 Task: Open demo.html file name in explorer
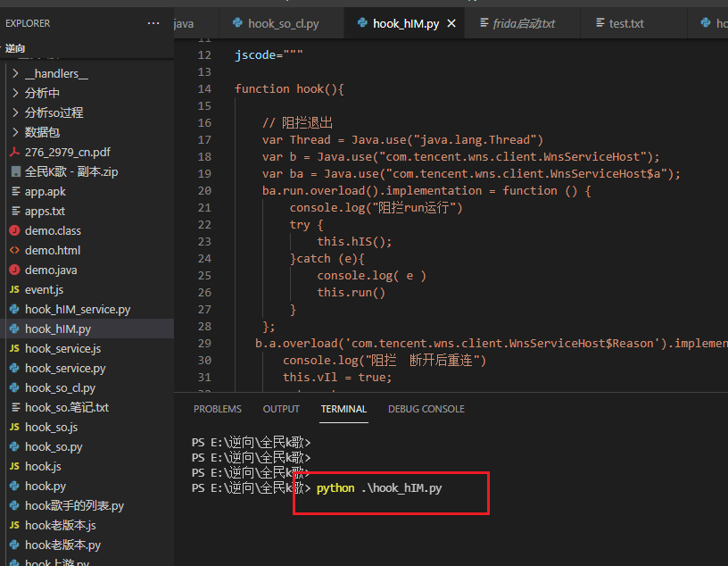tap(53, 251)
